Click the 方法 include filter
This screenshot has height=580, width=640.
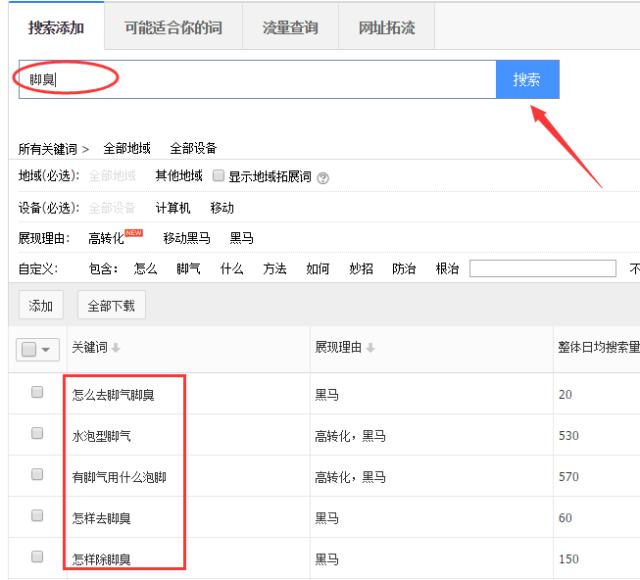point(275,269)
